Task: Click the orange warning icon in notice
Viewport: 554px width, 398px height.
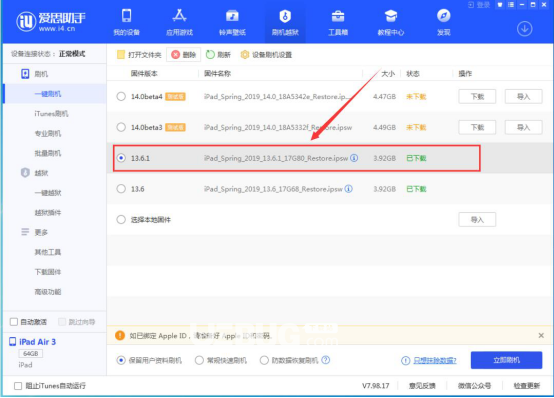Action: coord(120,335)
